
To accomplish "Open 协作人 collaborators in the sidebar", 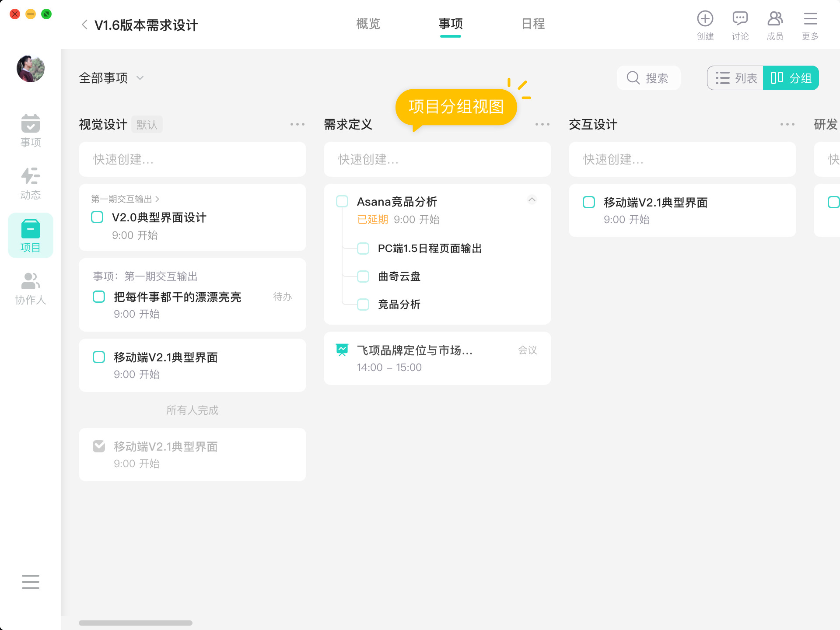I will (x=31, y=288).
